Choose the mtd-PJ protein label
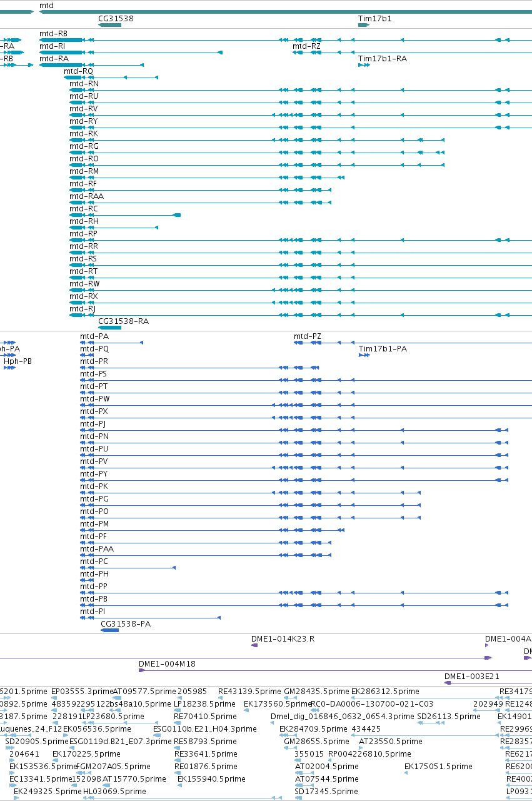532x801 pixels. (x=93, y=424)
